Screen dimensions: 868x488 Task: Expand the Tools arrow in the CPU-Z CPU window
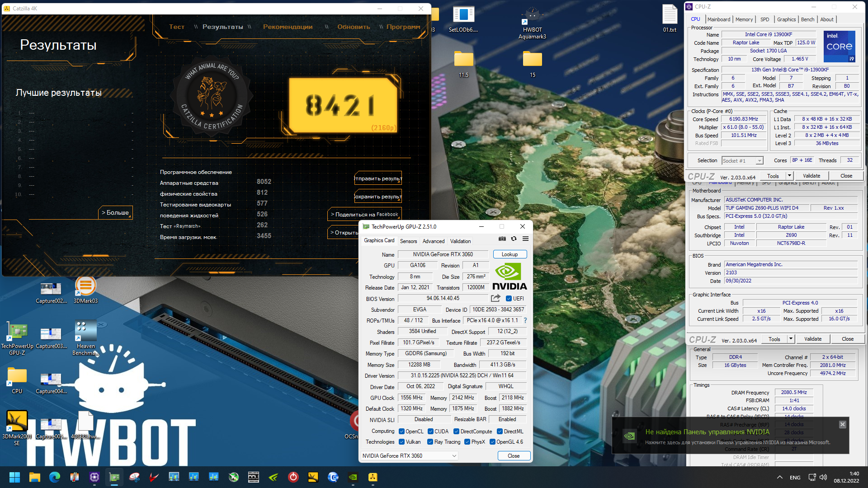pyautogui.click(x=789, y=176)
